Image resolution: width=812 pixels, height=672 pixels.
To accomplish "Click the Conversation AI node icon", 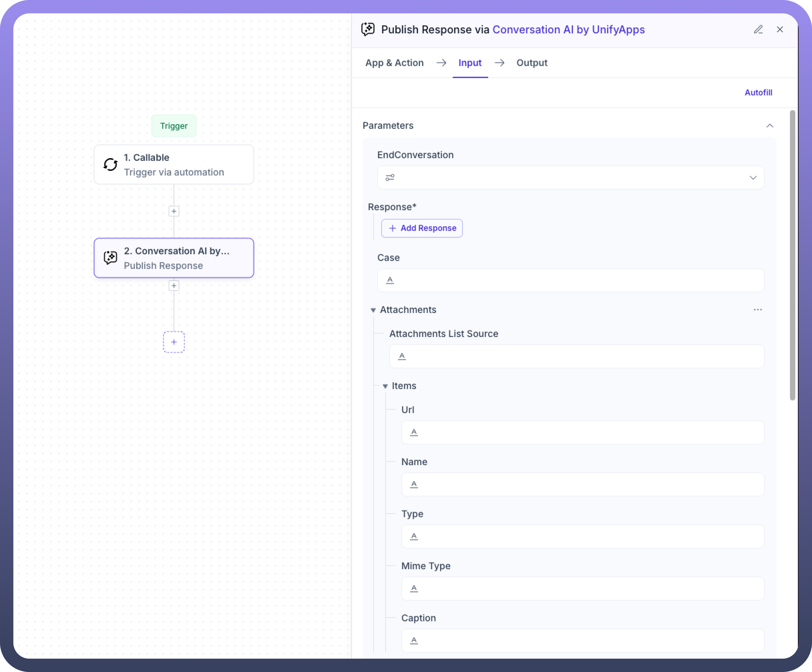I will pyautogui.click(x=110, y=258).
